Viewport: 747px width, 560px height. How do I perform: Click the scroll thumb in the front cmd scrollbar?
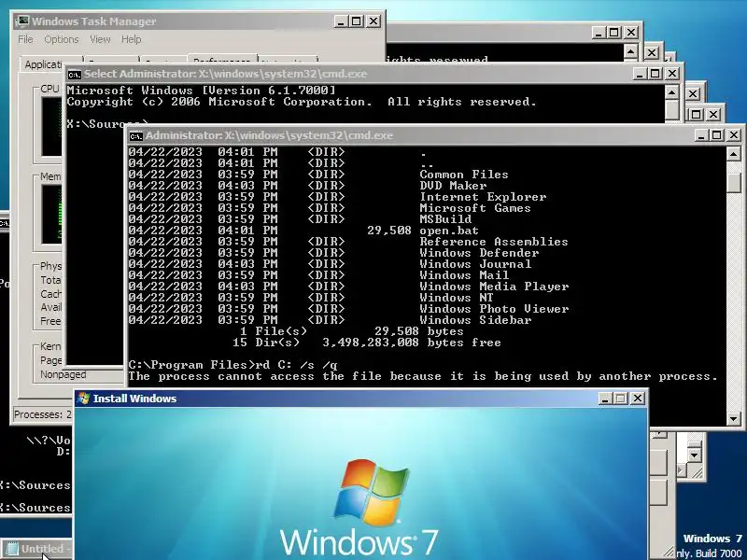[x=734, y=182]
